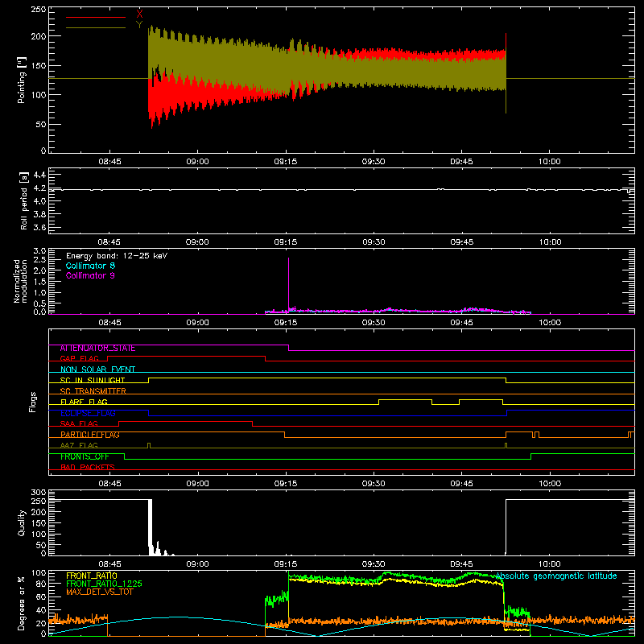Click the 3.0 tick on the modulation axis
The width and height of the screenshot is (644, 644).
click(39, 251)
